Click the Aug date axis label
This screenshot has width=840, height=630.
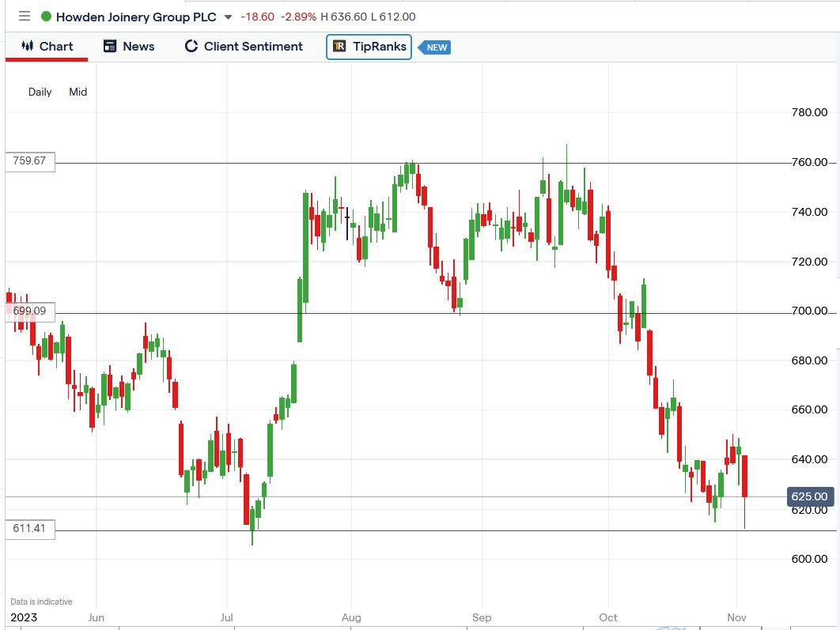(351, 617)
